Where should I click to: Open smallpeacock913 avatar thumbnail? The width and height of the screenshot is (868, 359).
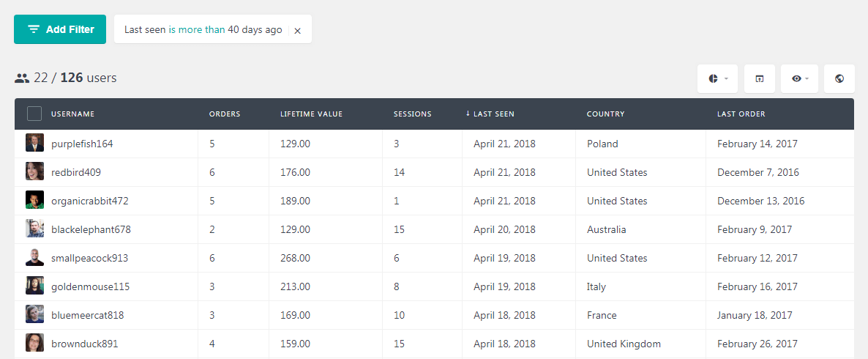click(35, 257)
